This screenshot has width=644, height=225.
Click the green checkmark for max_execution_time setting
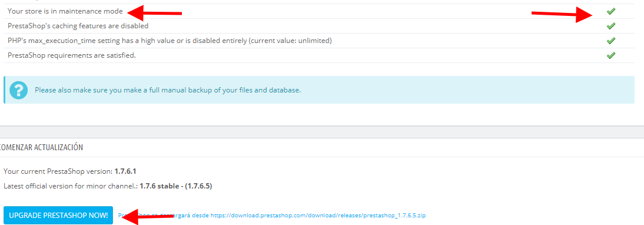click(x=610, y=41)
